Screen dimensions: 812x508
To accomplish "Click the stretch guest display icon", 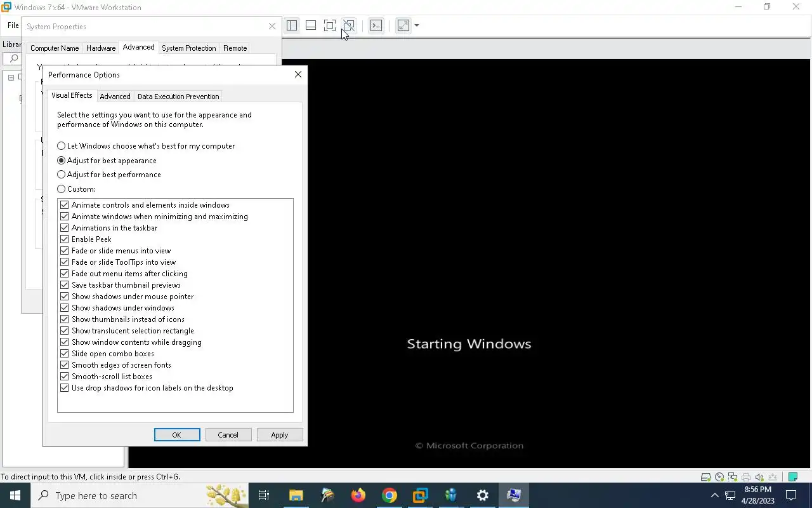I will 403,25.
